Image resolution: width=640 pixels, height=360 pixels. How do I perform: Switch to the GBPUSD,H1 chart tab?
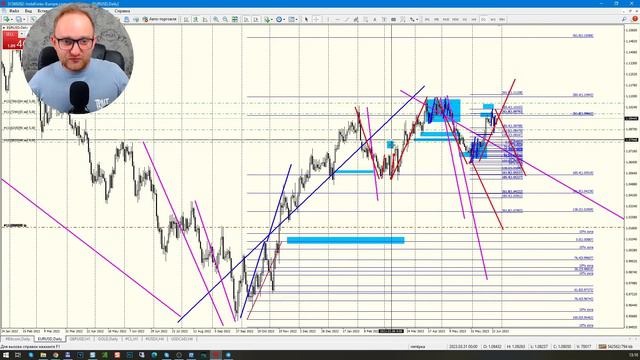pyautogui.click(x=80, y=339)
